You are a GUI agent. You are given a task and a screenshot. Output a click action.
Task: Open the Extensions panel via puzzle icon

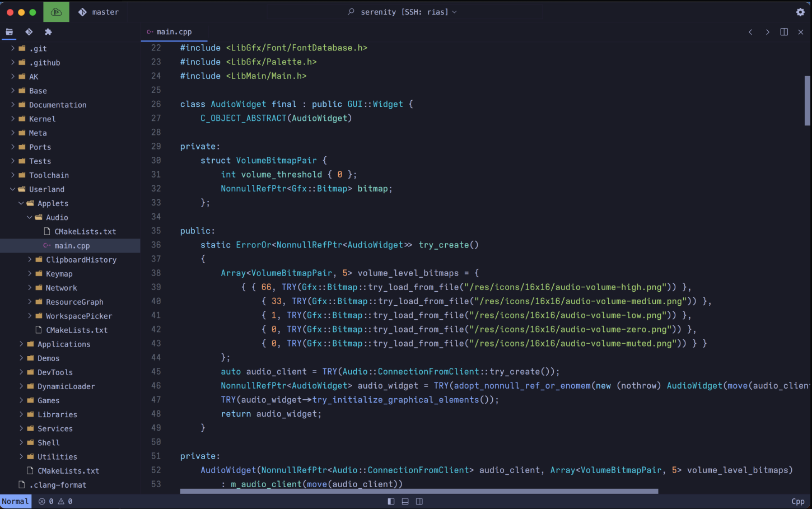[48, 32]
